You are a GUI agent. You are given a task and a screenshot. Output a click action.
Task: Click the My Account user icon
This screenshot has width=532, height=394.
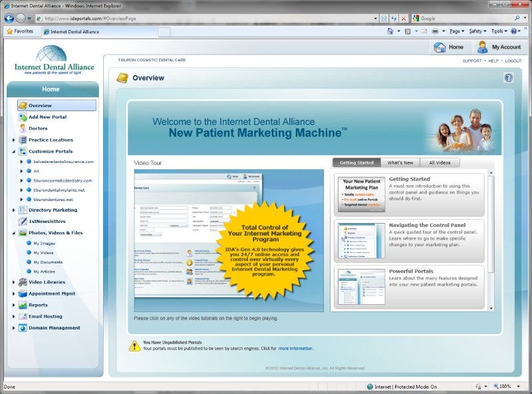click(x=482, y=47)
